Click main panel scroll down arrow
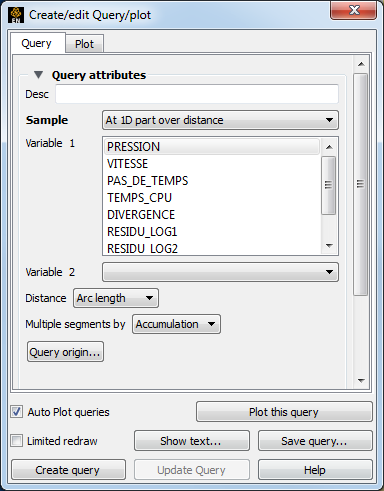The height and width of the screenshot is (491, 384). (x=361, y=380)
